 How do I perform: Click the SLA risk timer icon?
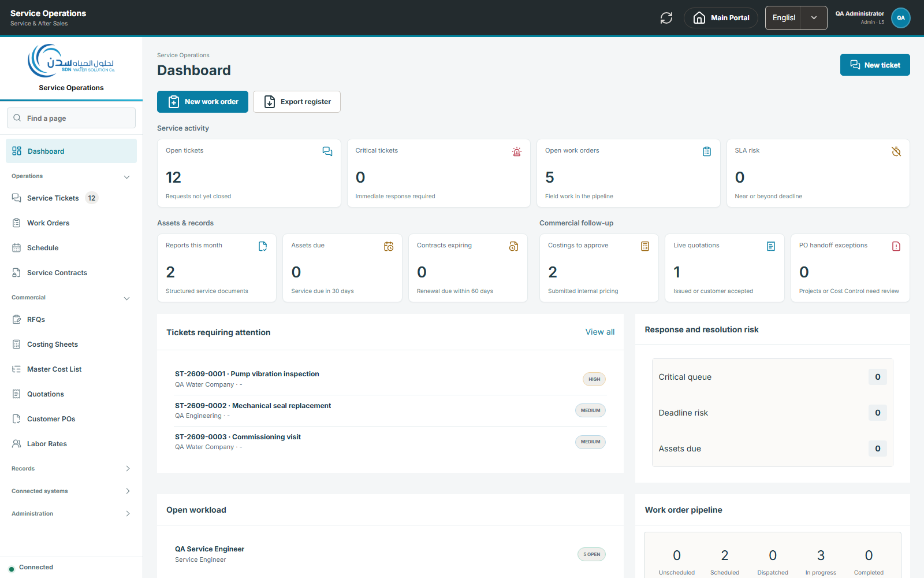[x=896, y=151]
